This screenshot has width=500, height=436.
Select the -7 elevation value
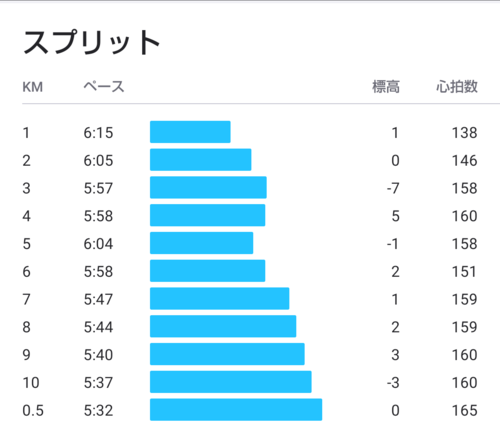pyautogui.click(x=393, y=188)
